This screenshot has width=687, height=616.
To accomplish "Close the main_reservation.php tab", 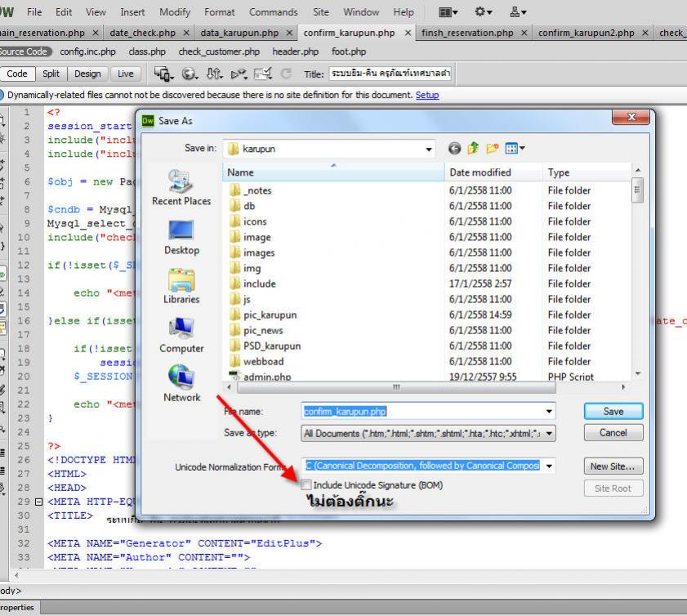I will (95, 33).
